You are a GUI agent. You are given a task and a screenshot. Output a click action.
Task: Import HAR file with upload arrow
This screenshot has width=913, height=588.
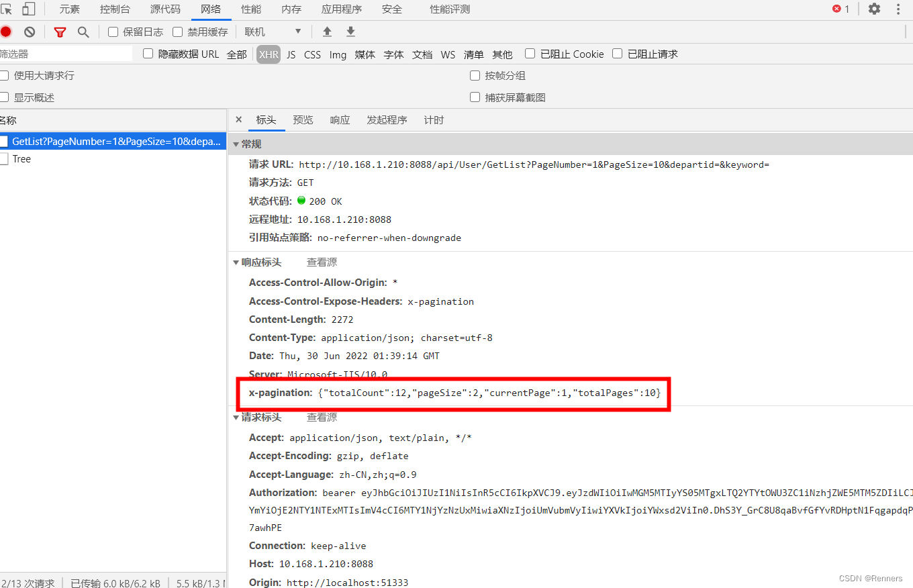[x=328, y=32]
